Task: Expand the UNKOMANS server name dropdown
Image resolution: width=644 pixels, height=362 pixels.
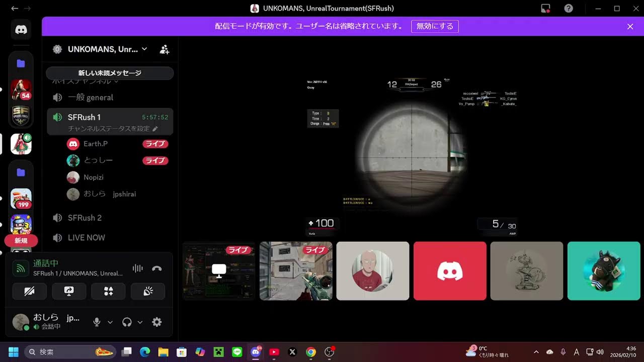Action: point(144,49)
